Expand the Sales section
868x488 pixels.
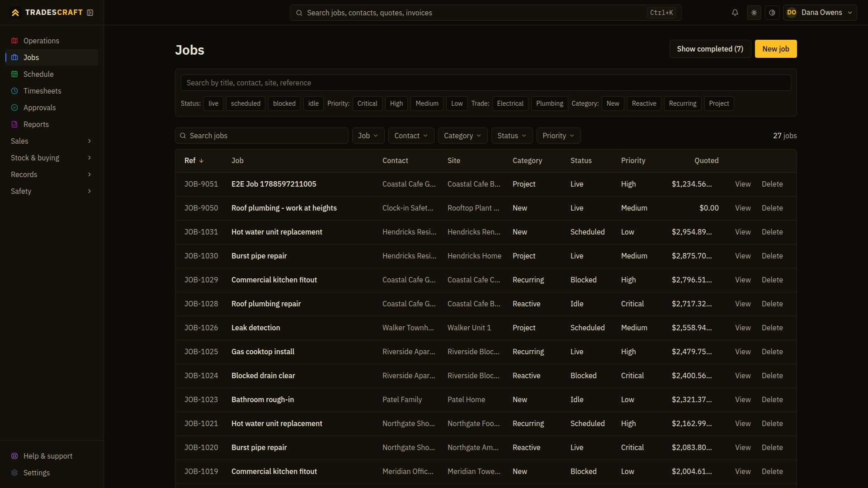(x=52, y=141)
